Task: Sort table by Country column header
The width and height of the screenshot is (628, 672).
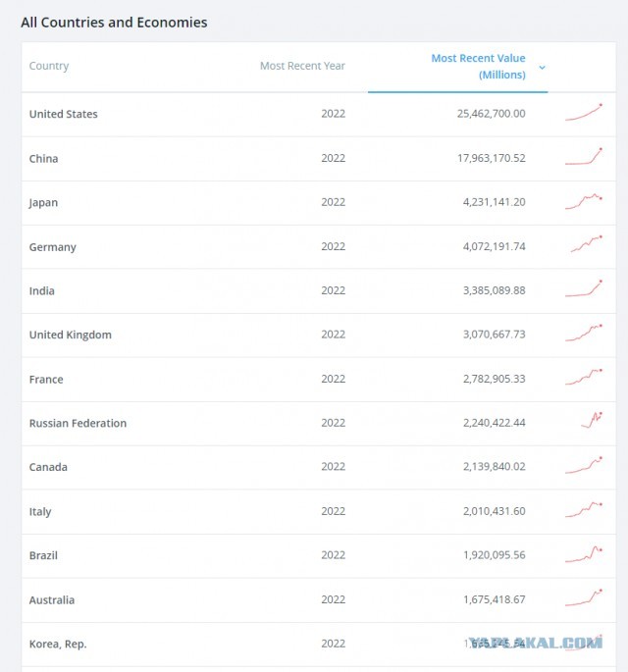Action: (49, 66)
